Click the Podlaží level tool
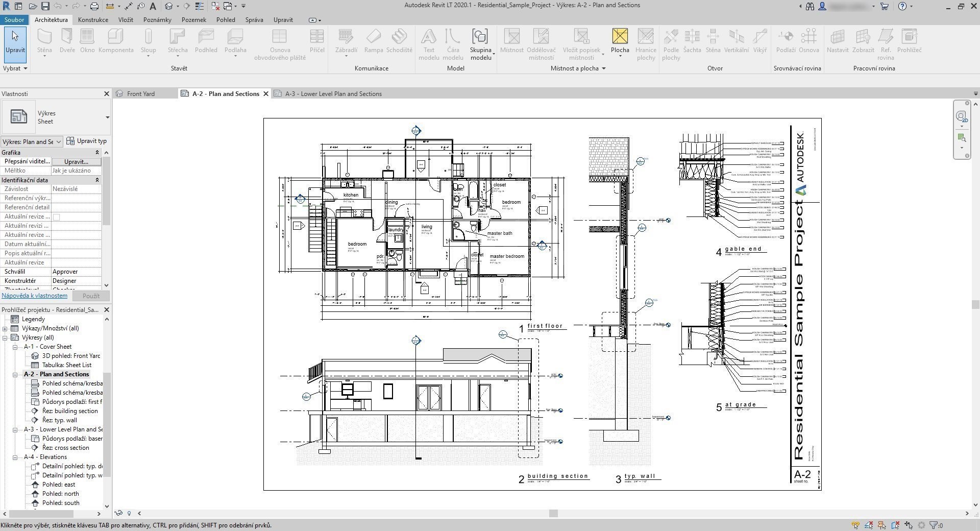This screenshot has height=531, width=980. (x=786, y=41)
